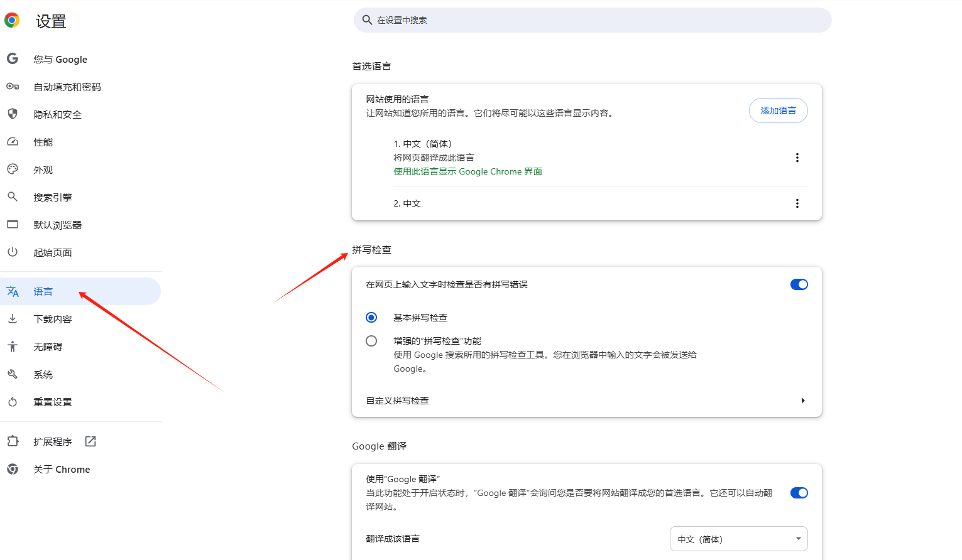Image resolution: width=962 pixels, height=560 pixels.
Task: Click the translate icon beside 语言
Action: coord(13,291)
